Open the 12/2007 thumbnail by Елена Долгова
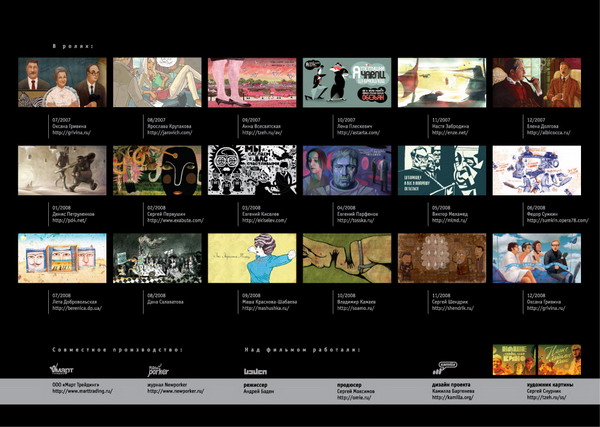The width and height of the screenshot is (600, 427). click(x=536, y=82)
